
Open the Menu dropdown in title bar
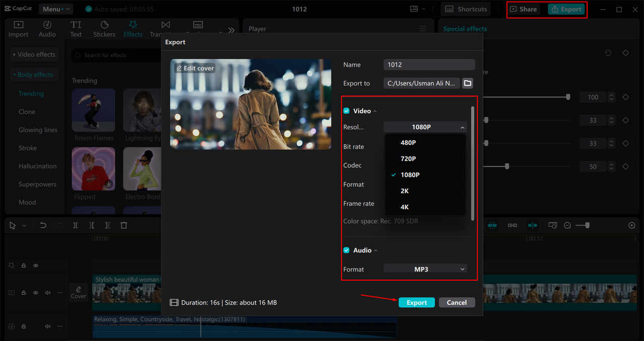point(55,9)
